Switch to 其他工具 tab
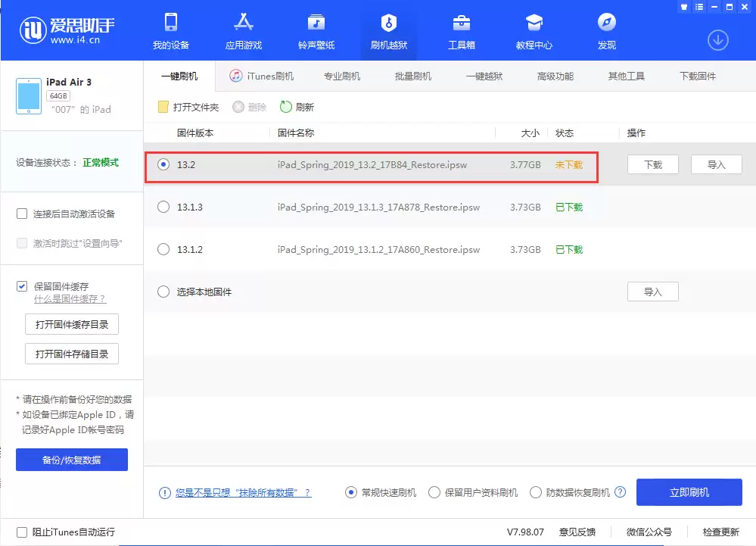The width and height of the screenshot is (756, 546). (627, 76)
